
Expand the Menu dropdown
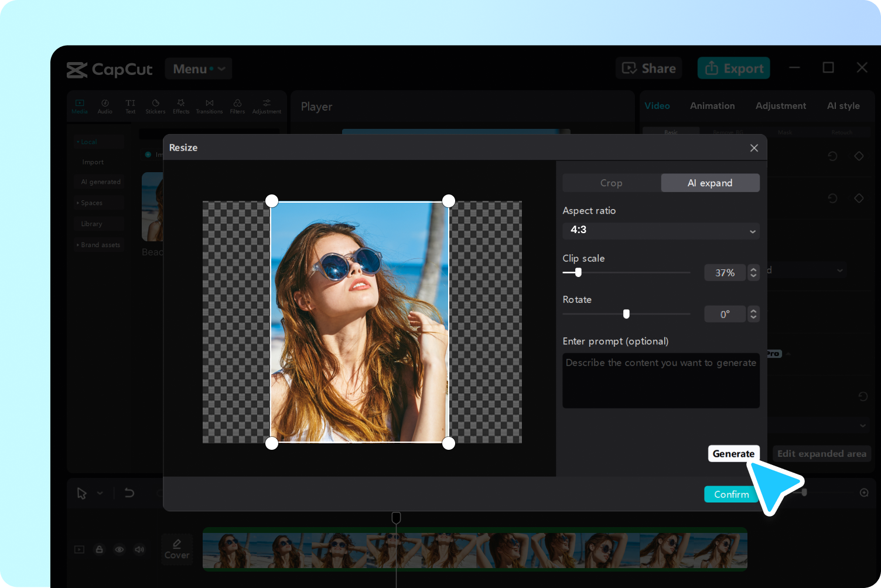pos(199,69)
